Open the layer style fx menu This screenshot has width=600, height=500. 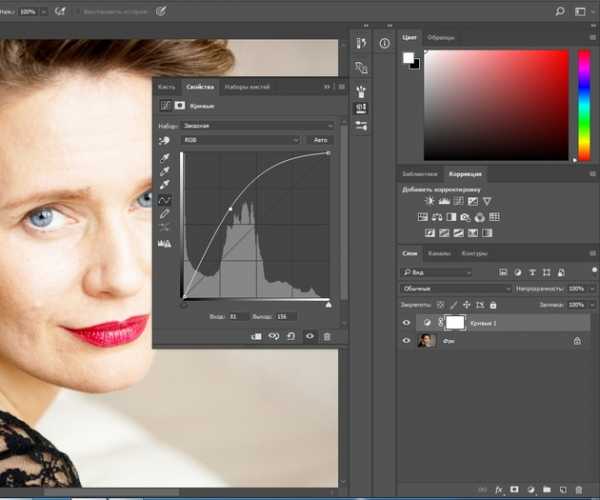(x=499, y=490)
